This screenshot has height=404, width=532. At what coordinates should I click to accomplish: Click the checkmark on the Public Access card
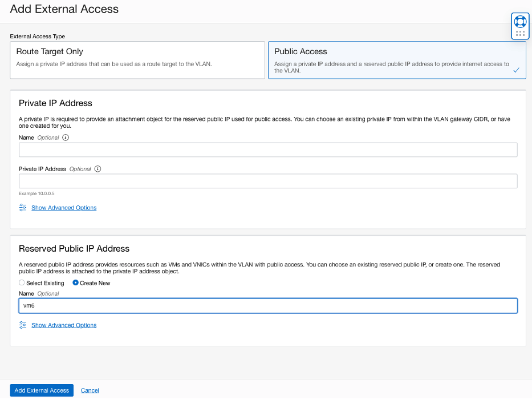(x=517, y=70)
